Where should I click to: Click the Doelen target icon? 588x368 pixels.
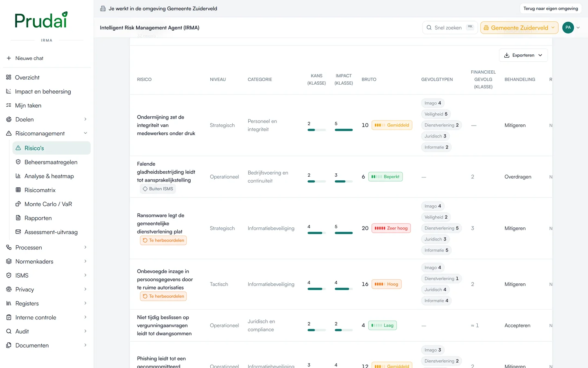tap(9, 119)
